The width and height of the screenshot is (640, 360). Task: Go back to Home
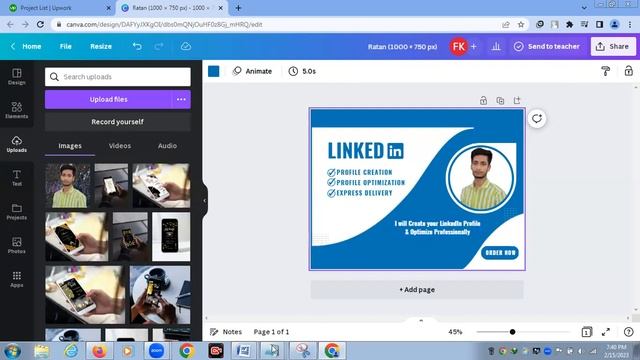pos(27,47)
